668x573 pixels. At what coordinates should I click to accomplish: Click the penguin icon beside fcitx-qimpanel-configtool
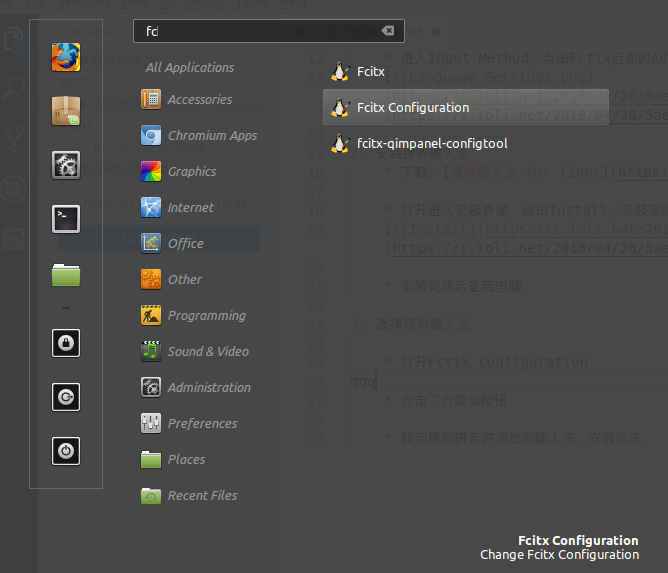pos(340,144)
